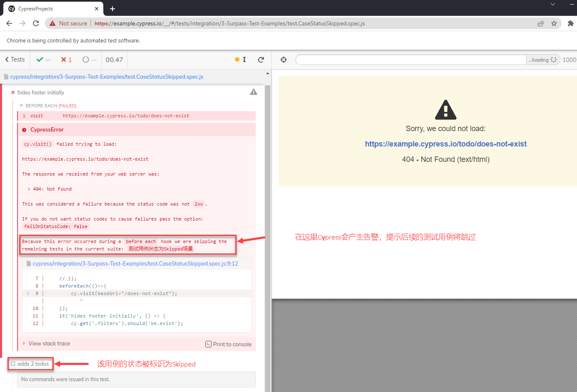577x392 pixels.
Task: Rerun all tests with restart icon
Action: [261, 60]
